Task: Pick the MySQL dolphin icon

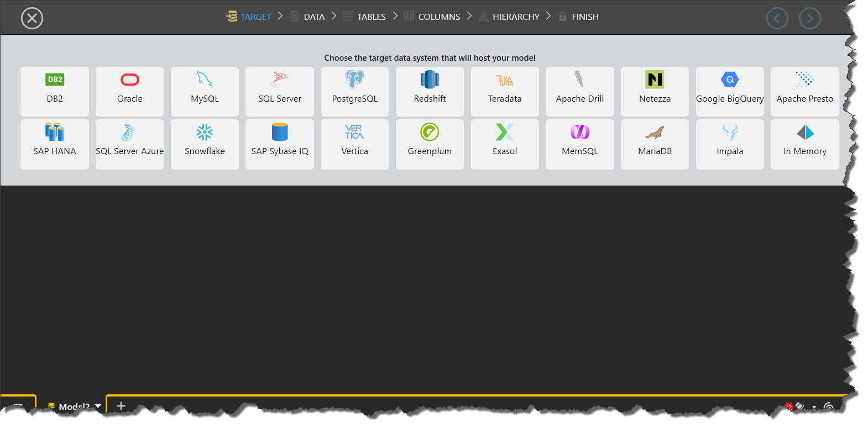Action: [x=205, y=80]
